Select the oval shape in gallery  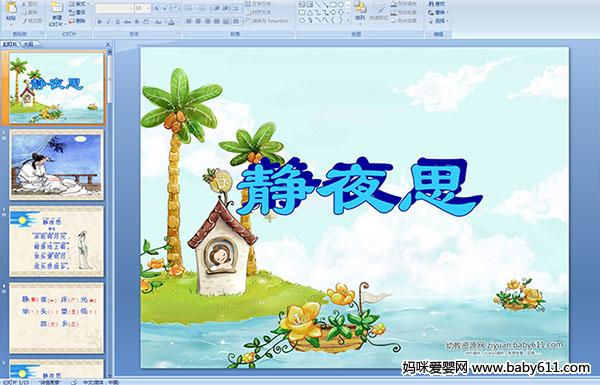pos(342,5)
